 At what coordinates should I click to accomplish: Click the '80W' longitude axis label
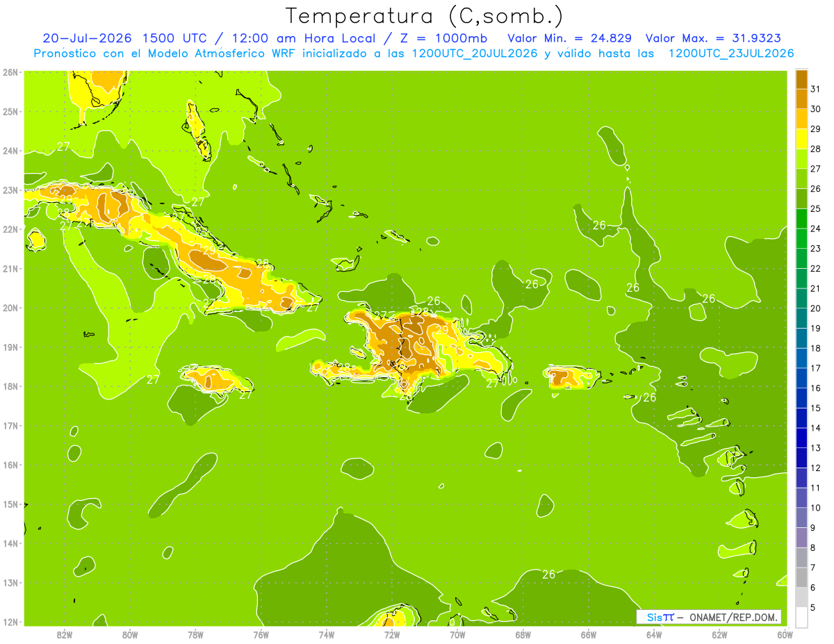click(130, 634)
